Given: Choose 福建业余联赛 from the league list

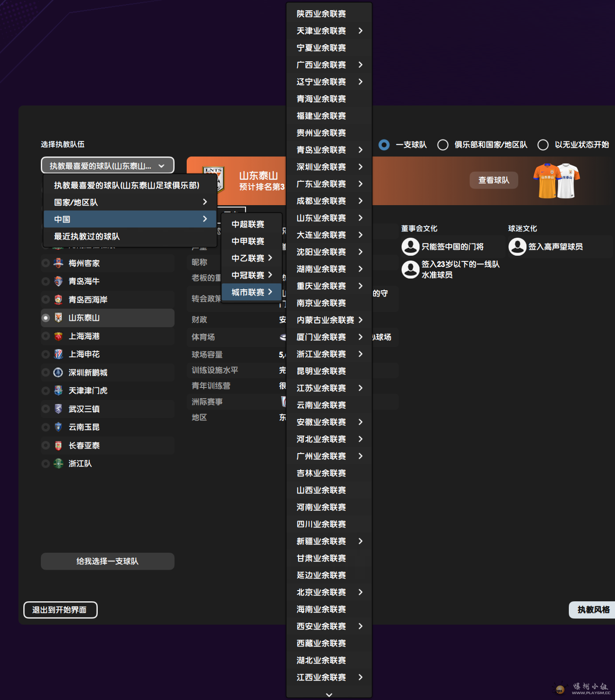Looking at the screenshot, I should pos(329,116).
